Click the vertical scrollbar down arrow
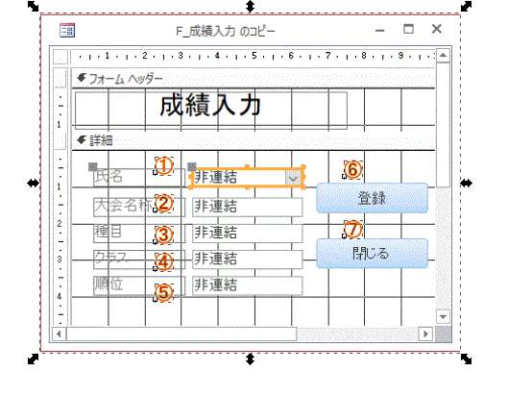 click(443, 316)
